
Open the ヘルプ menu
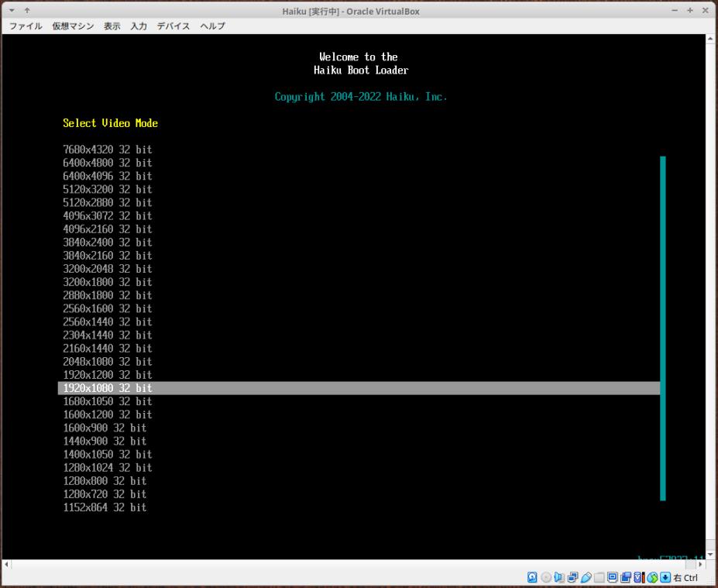tap(212, 26)
